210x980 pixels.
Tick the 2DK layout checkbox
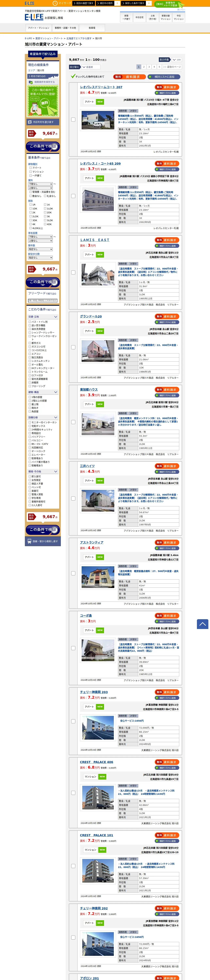click(x=45, y=212)
